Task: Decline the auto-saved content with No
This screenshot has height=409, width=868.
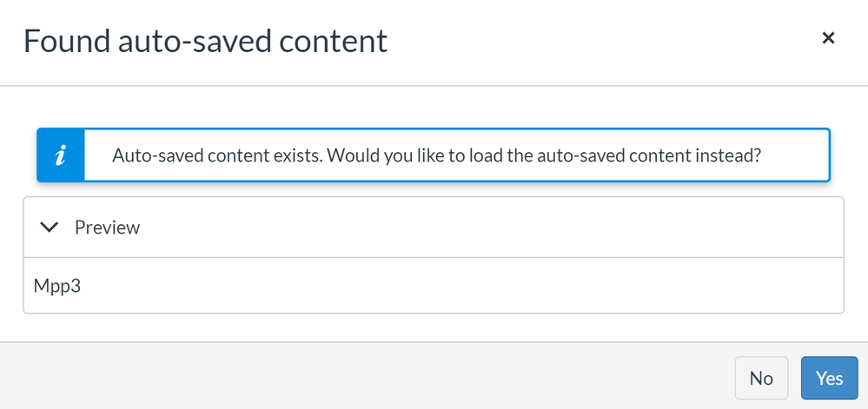Action: pyautogui.click(x=761, y=378)
